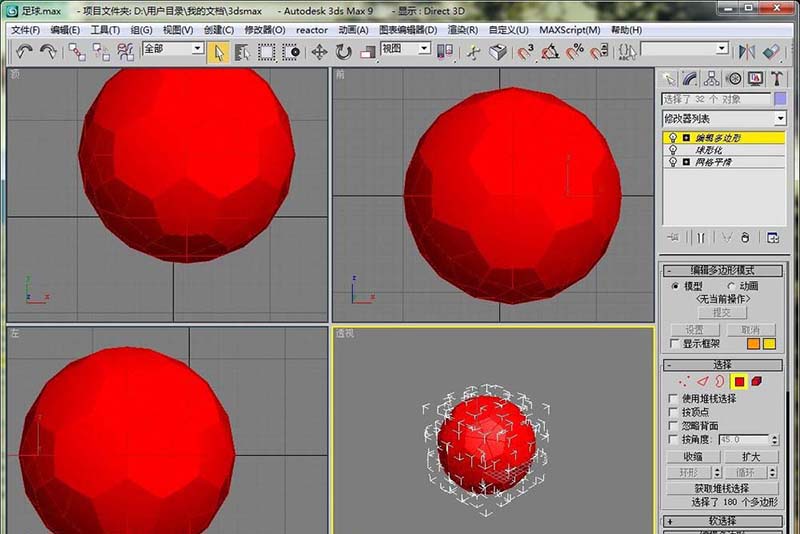This screenshot has width=800, height=534.
Task: Expand the 软选择 rollout
Action: [x=722, y=521]
